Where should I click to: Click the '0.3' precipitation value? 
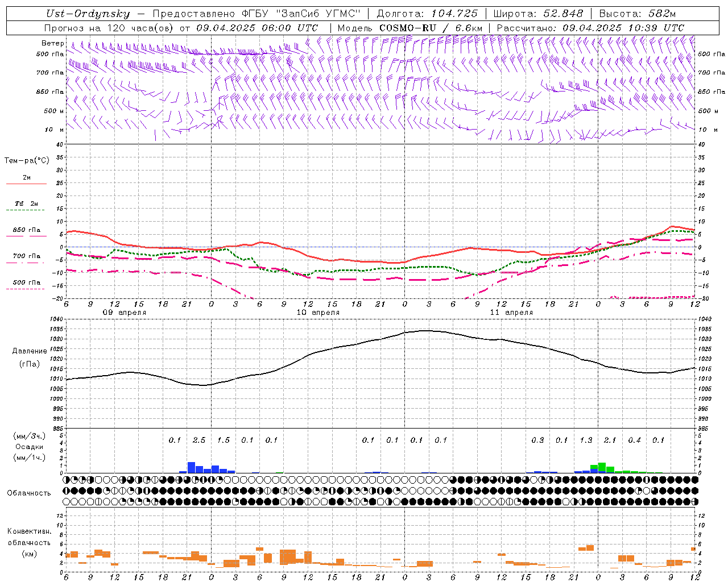pyautogui.click(x=537, y=440)
